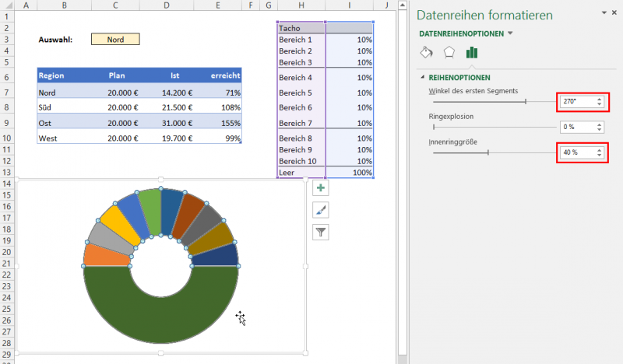Image resolution: width=623 pixels, height=364 pixels.
Task: Select the yellow Nord selection cell
Action: [115, 39]
